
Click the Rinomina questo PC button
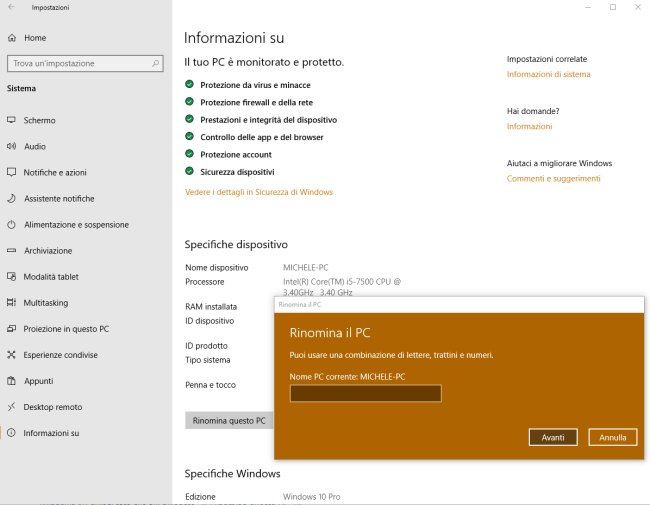(x=229, y=420)
